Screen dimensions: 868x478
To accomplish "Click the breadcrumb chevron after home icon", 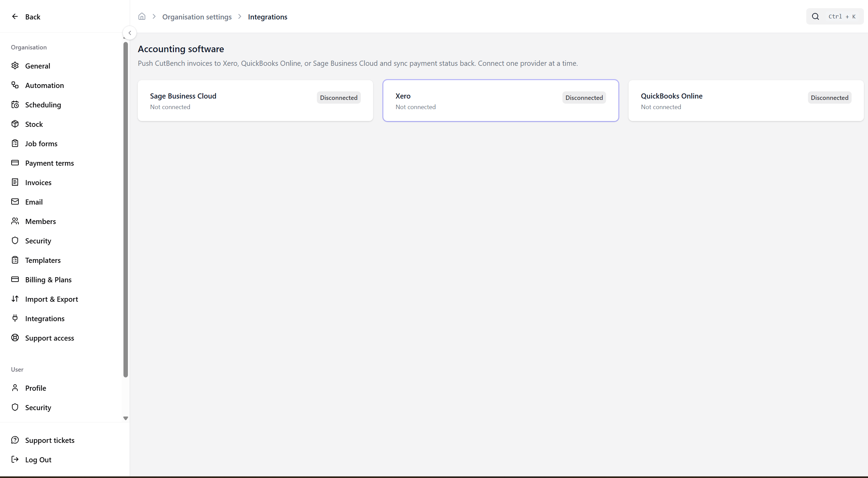I will point(154,16).
